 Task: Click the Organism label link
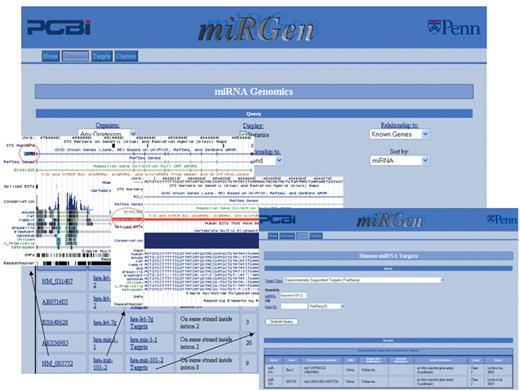[107, 125]
